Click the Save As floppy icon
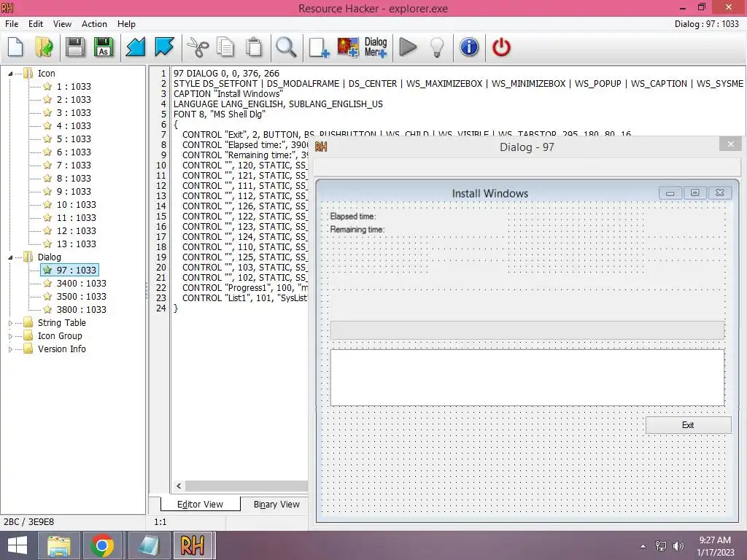Image resolution: width=747 pixels, height=560 pixels. pos(104,47)
